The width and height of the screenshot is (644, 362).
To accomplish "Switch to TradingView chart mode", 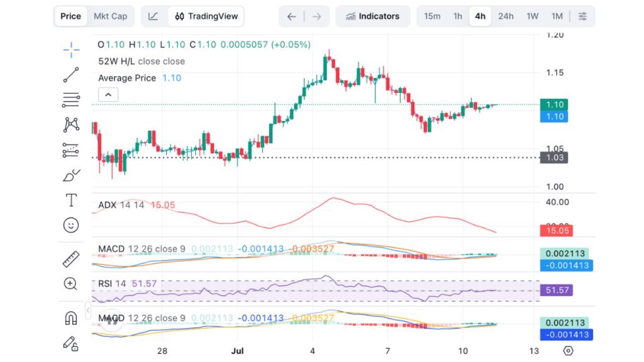I will tap(206, 16).
